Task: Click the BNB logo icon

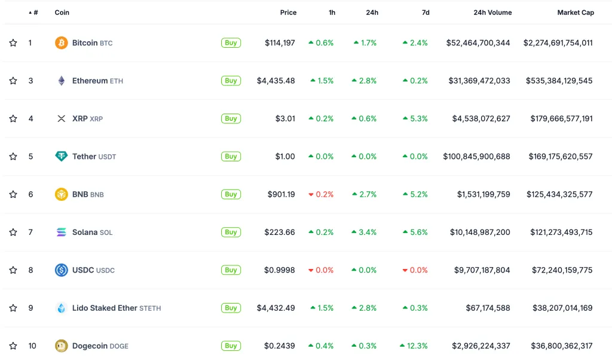Action: (x=61, y=194)
